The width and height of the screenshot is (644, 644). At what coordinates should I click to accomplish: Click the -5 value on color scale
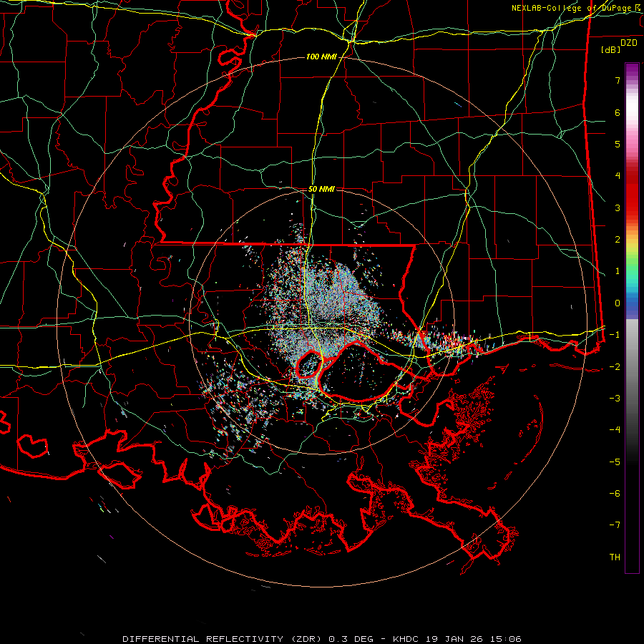pos(615,462)
